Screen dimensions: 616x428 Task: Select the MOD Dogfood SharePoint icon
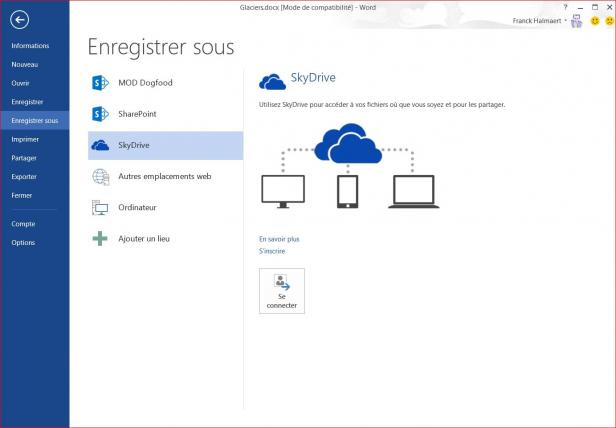coord(100,83)
